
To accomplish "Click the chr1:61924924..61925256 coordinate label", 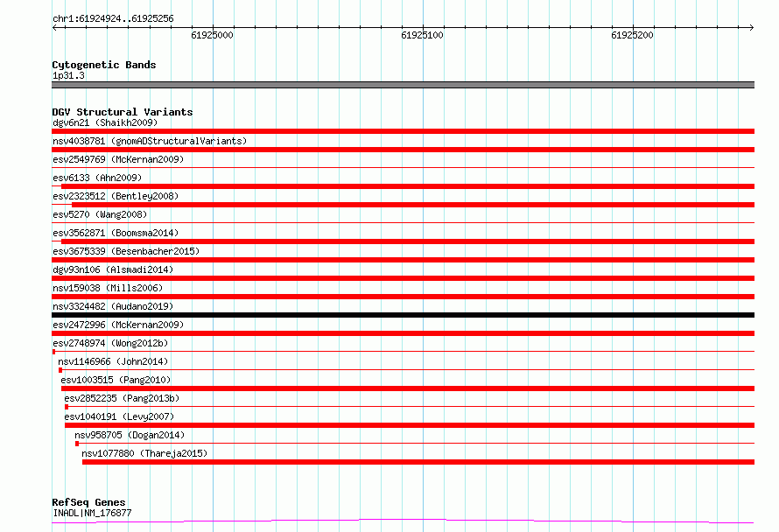I will (113, 19).
